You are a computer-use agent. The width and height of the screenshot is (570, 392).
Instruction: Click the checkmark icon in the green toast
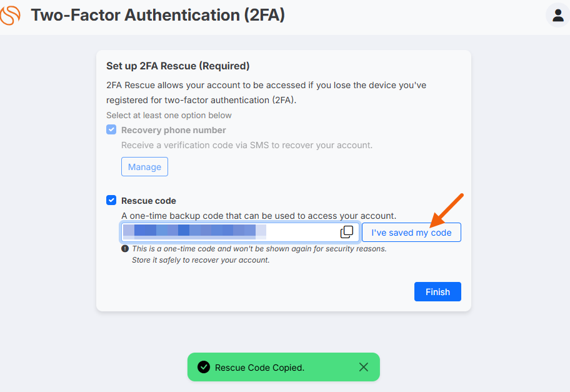coord(204,367)
